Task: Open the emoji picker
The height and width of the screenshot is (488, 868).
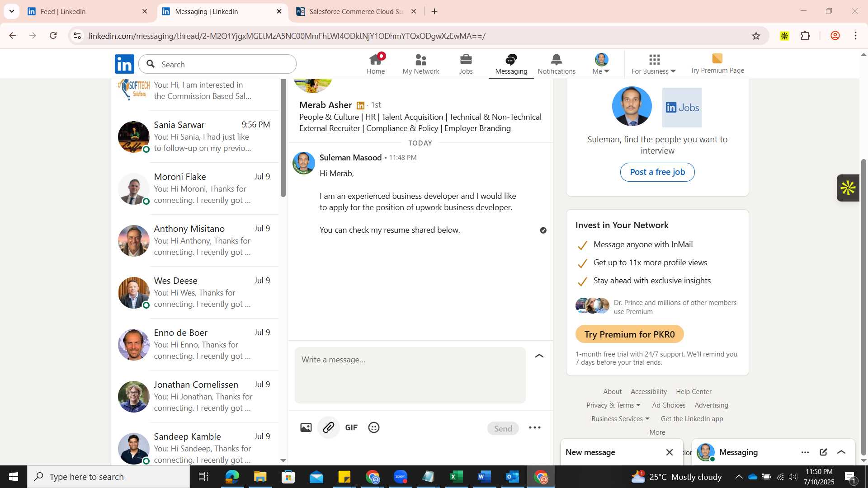Action: pyautogui.click(x=374, y=427)
